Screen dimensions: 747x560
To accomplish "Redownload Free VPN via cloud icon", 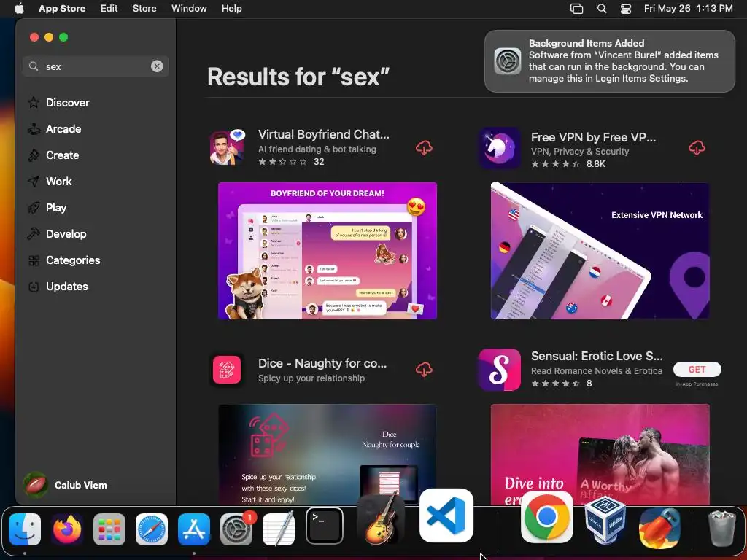I will pyautogui.click(x=697, y=148).
